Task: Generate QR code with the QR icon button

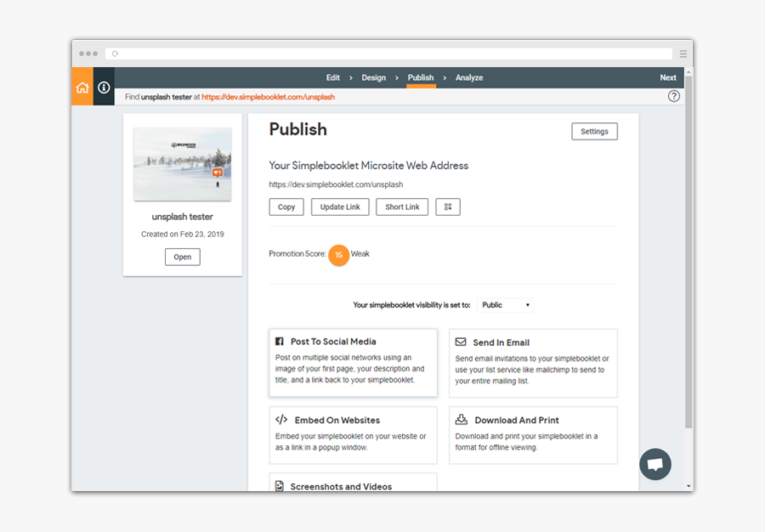Action: coord(448,207)
